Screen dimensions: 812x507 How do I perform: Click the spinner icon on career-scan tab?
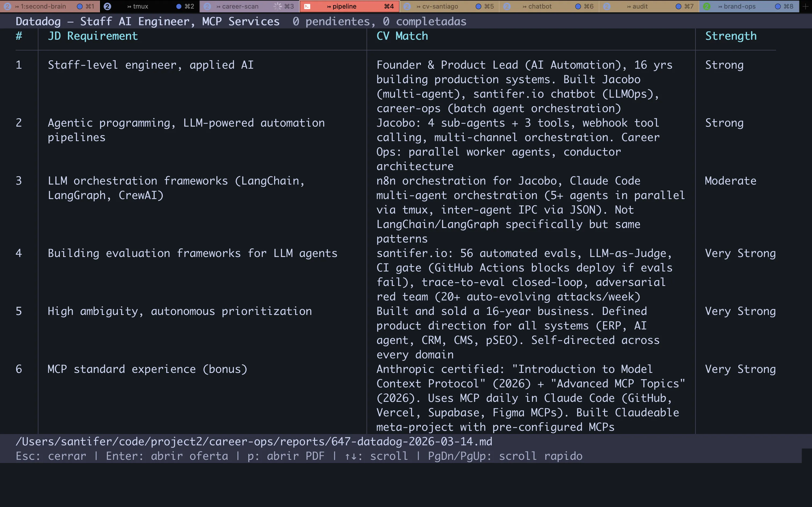(x=277, y=6)
